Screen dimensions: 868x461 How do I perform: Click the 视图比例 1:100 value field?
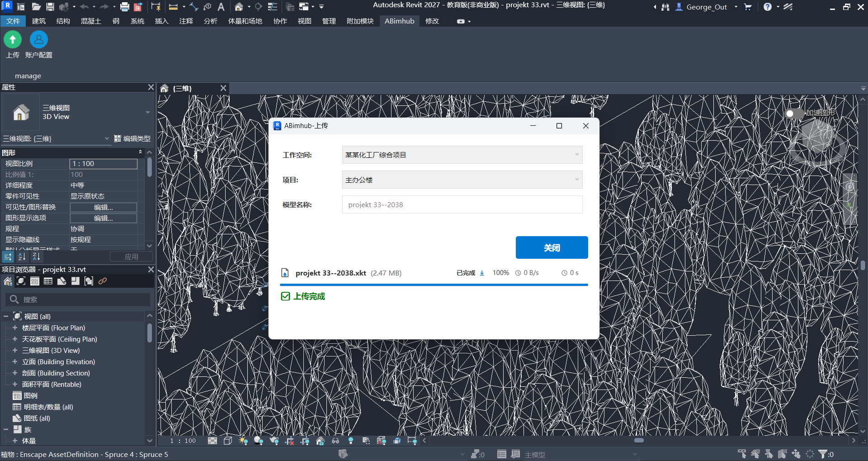[x=104, y=164]
